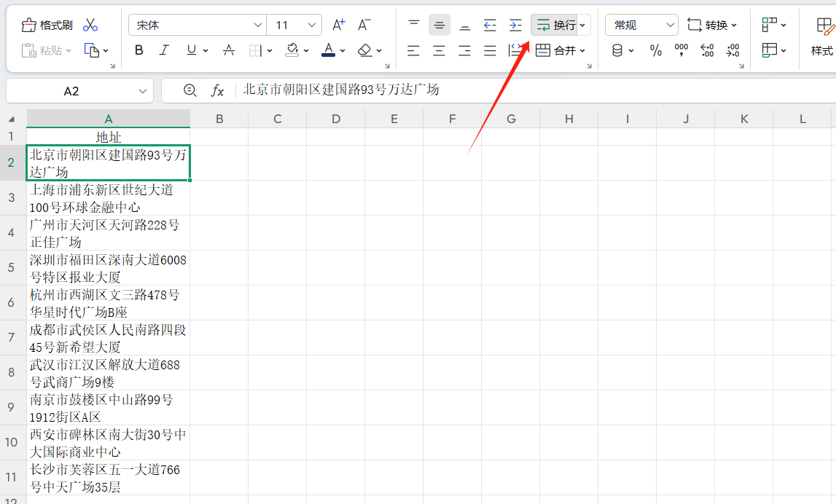Toggle italic formatting
This screenshot has height=504, width=836.
pos(164,50)
